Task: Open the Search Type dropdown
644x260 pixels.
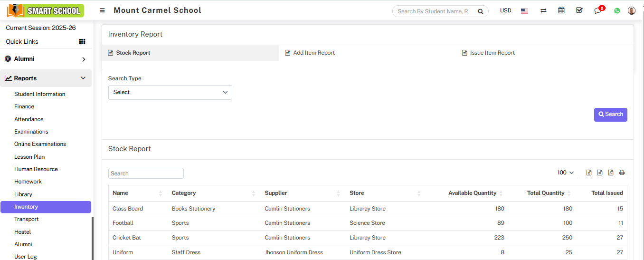Action: pos(170,92)
